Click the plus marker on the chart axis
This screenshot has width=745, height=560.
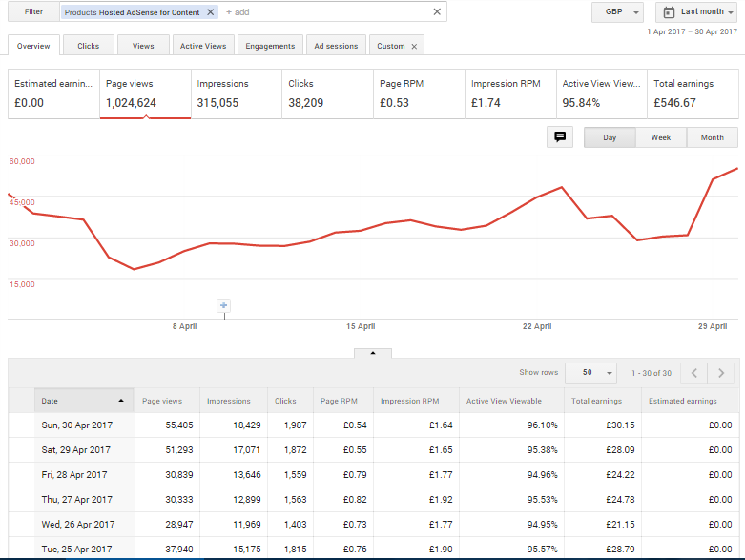point(224,305)
